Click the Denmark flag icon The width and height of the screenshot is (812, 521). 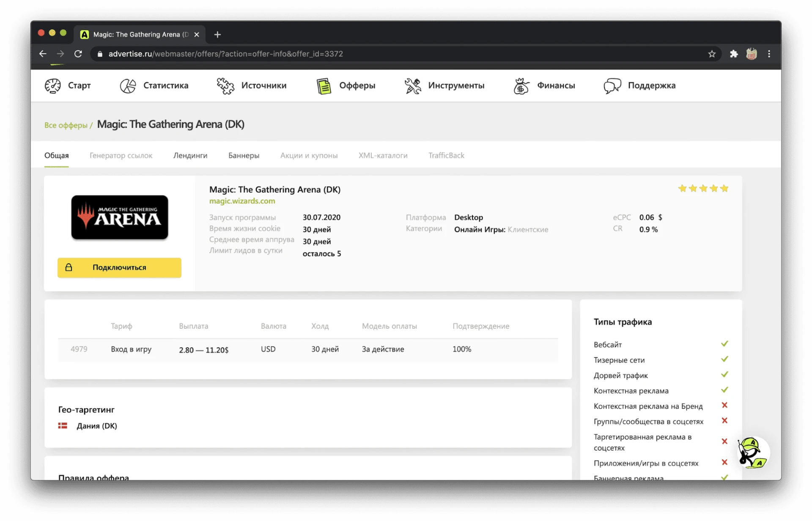point(63,426)
